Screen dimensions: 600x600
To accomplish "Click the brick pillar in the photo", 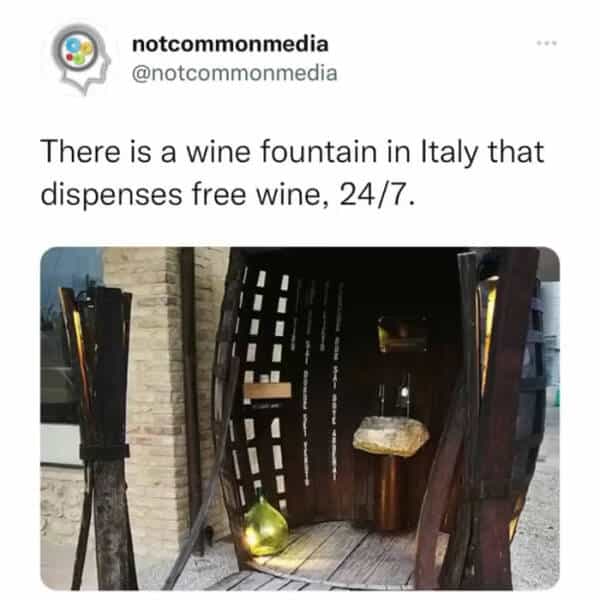I will click(x=155, y=383).
